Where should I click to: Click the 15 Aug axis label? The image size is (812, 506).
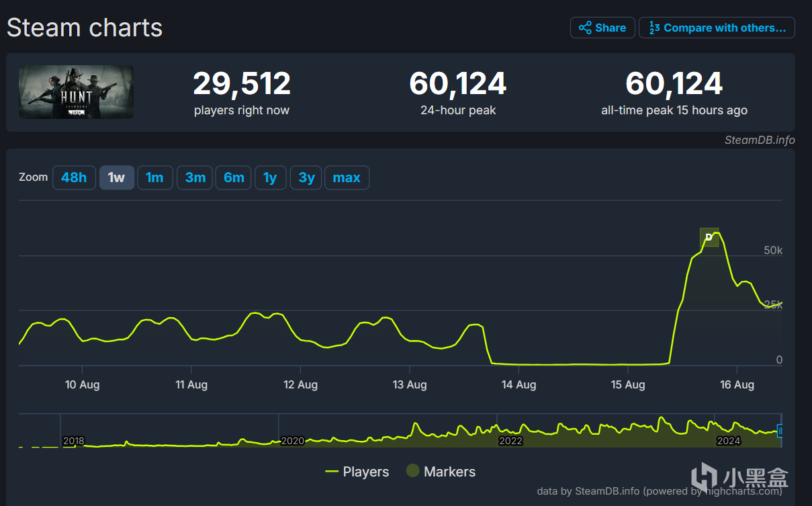coord(628,384)
